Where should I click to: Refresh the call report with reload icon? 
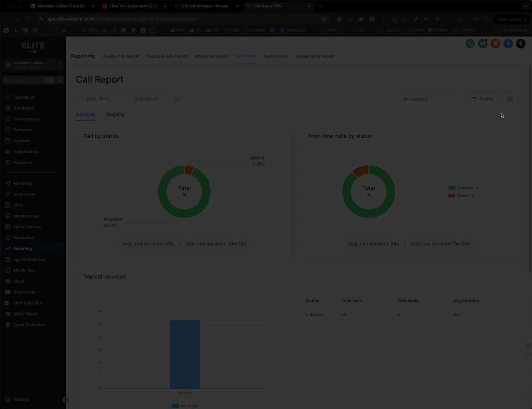[x=510, y=99]
